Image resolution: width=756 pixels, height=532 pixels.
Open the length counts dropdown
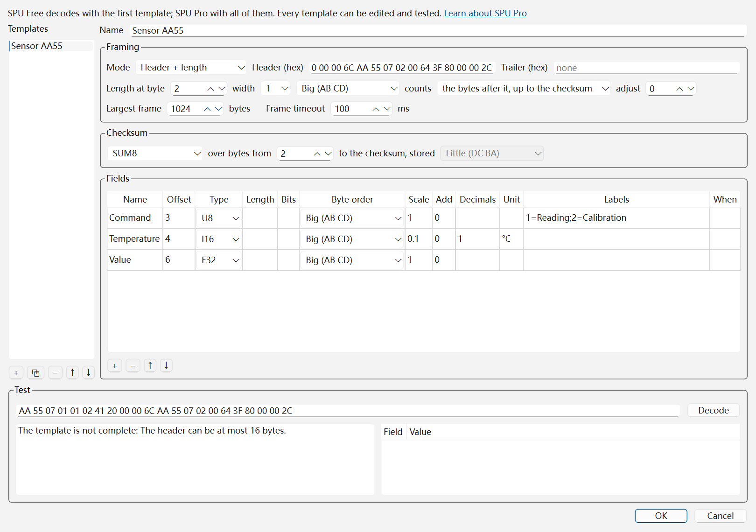coord(524,89)
